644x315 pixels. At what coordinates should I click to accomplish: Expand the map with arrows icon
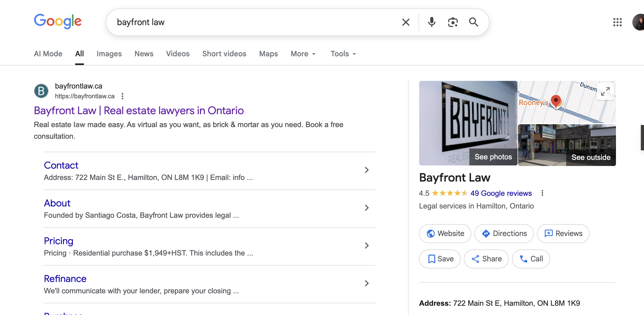(x=605, y=91)
